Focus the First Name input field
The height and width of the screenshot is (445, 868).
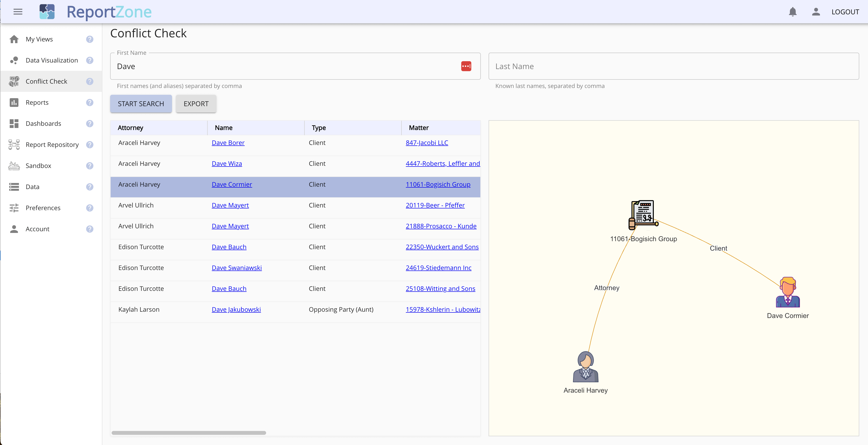[295, 66]
